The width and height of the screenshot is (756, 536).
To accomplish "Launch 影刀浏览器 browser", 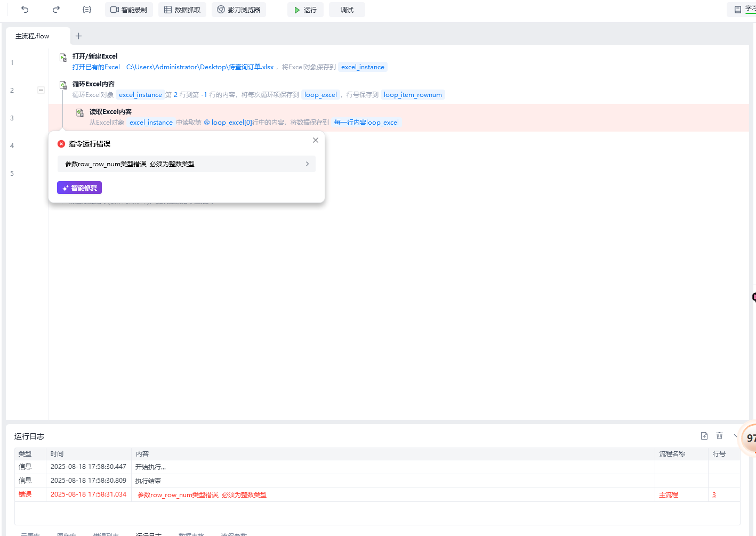I will pyautogui.click(x=239, y=10).
